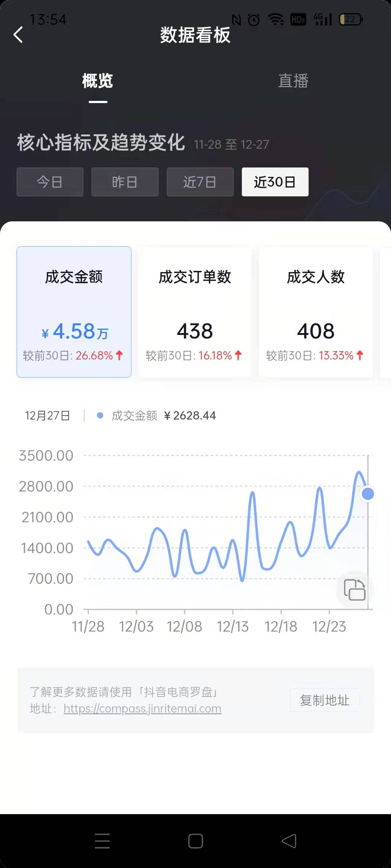
Task: Open the 成交金额 metric card
Action: (x=74, y=312)
